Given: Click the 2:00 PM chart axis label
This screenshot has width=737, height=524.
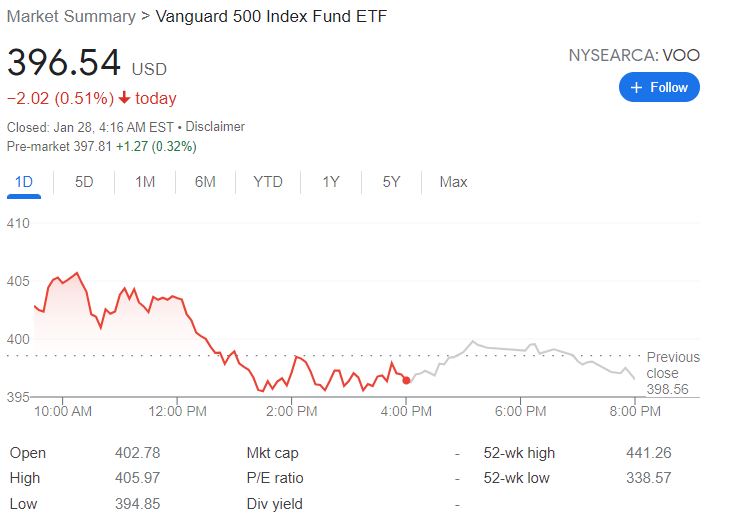Looking at the screenshot, I should tap(291, 412).
